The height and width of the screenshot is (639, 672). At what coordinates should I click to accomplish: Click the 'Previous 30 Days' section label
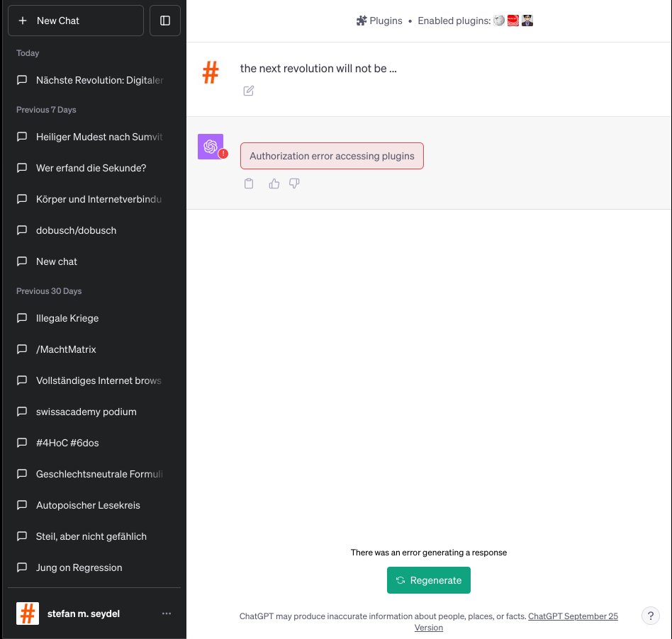pyautogui.click(x=49, y=291)
